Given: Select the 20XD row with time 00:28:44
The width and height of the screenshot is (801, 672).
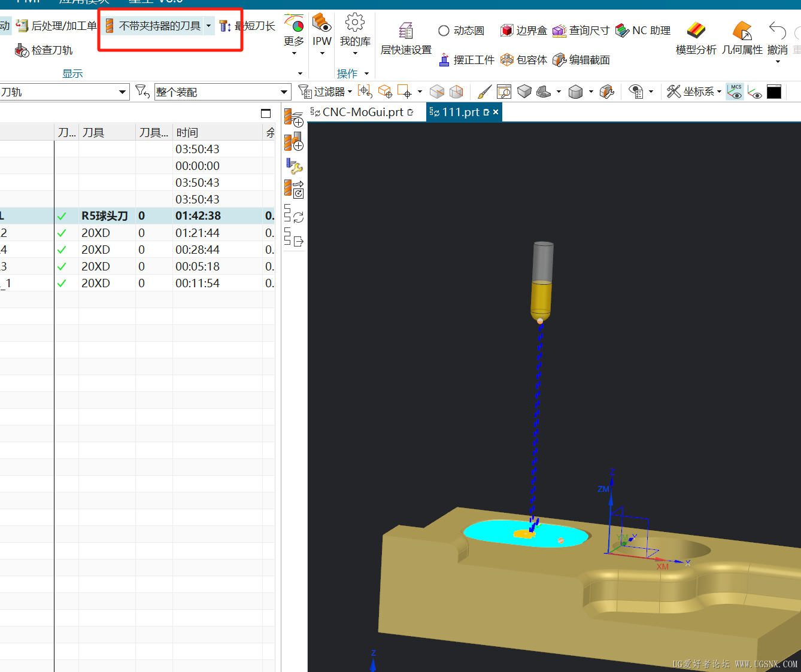Looking at the screenshot, I should click(x=137, y=250).
